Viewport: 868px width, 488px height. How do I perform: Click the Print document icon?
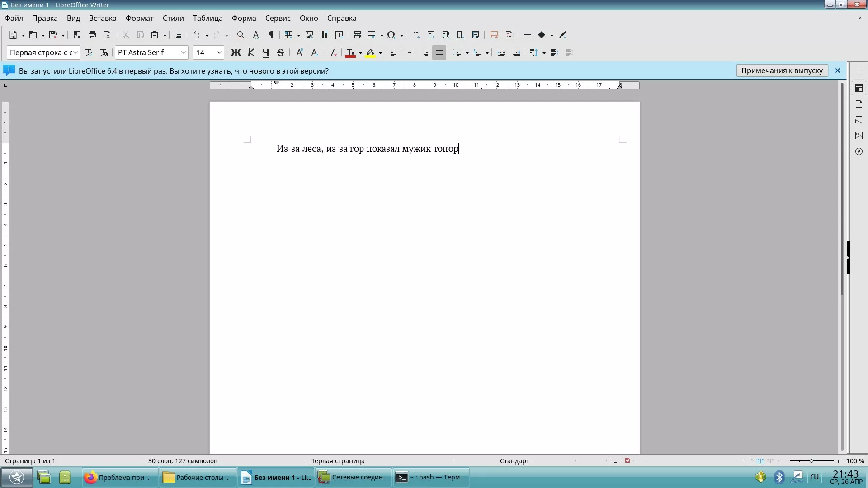[x=92, y=35]
